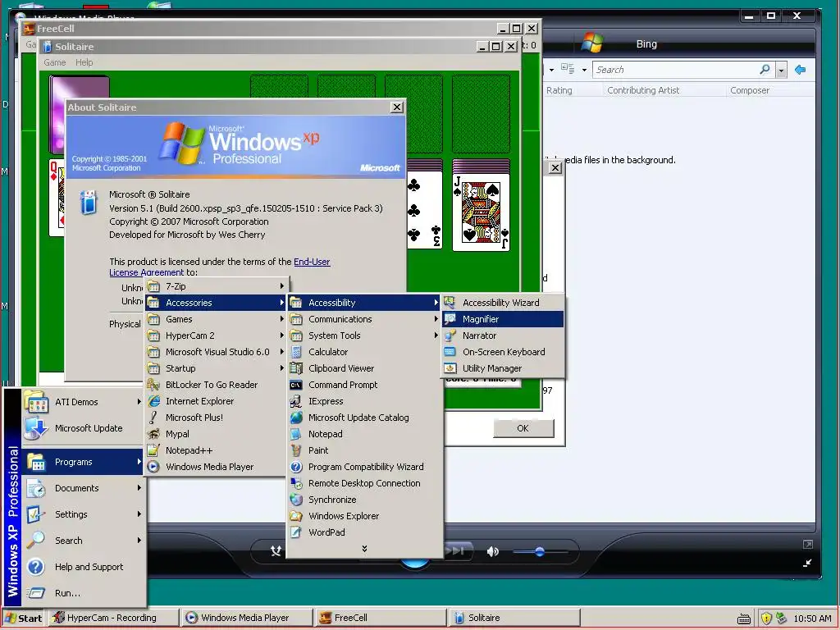Click the Microsoft Update icon in Start menu
840x630 pixels.
tap(36, 428)
